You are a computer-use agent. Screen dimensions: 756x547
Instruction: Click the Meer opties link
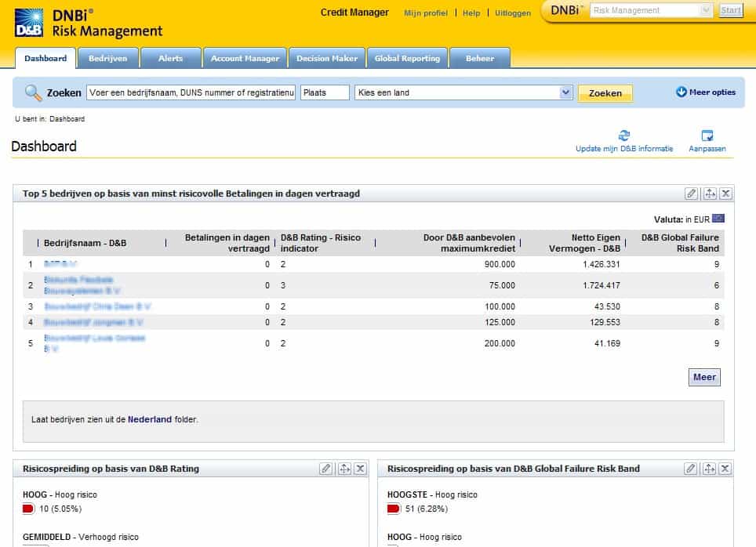click(x=712, y=92)
